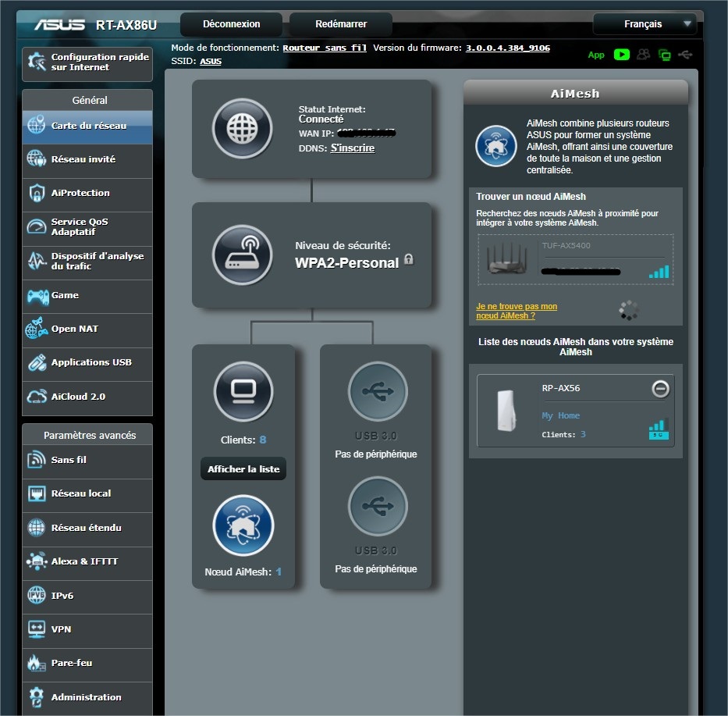Click WPA2-Personal security level text
Screen dimensions: 728x716
[346, 263]
